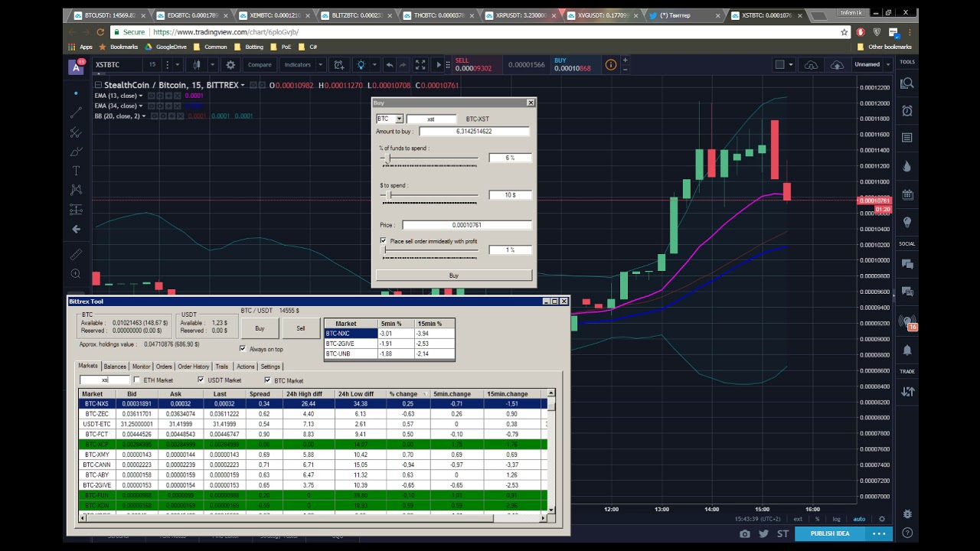
Task: Toggle fullscreen chart mode
Action: pyautogui.click(x=420, y=65)
